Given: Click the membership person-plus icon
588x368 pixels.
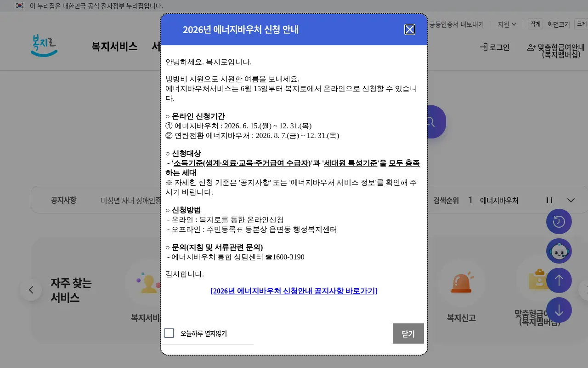Looking at the screenshot, I should pyautogui.click(x=531, y=47).
